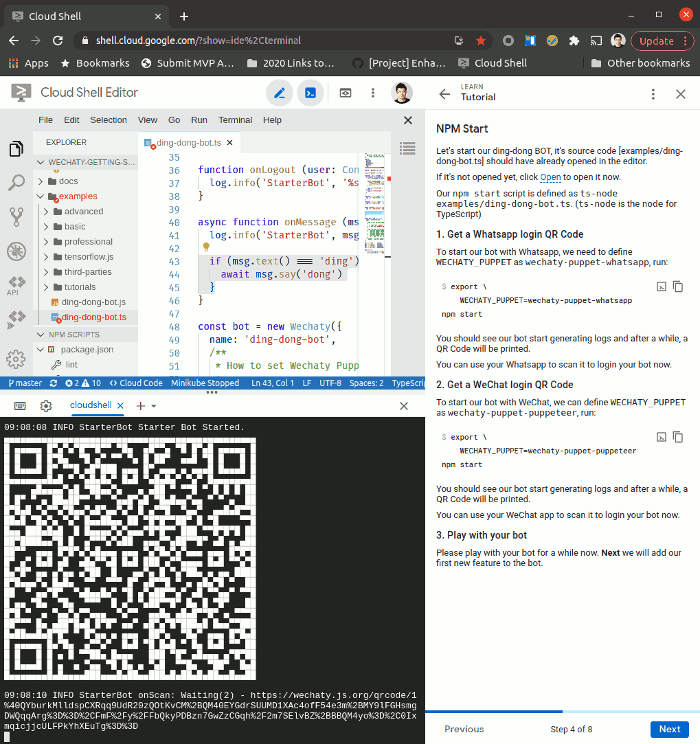Open terminal keyboard icon
Image resolution: width=700 pixels, height=744 pixels.
click(20, 406)
